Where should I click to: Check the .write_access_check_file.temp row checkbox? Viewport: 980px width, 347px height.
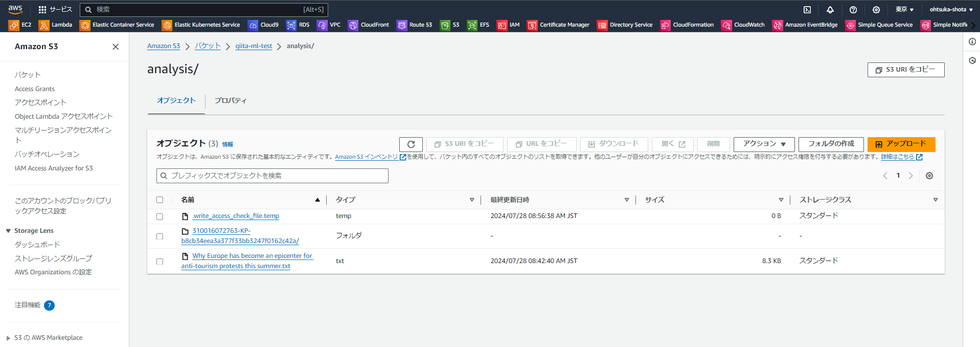coord(159,216)
